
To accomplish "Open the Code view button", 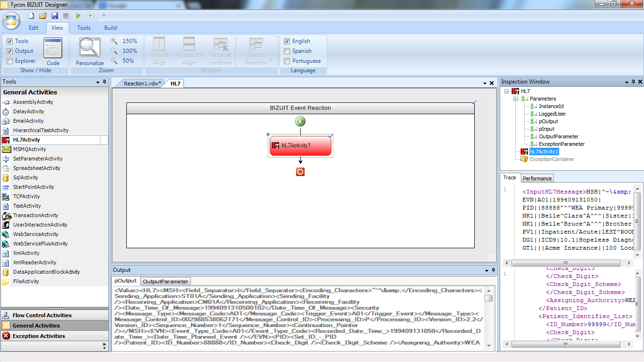I will pyautogui.click(x=53, y=52).
